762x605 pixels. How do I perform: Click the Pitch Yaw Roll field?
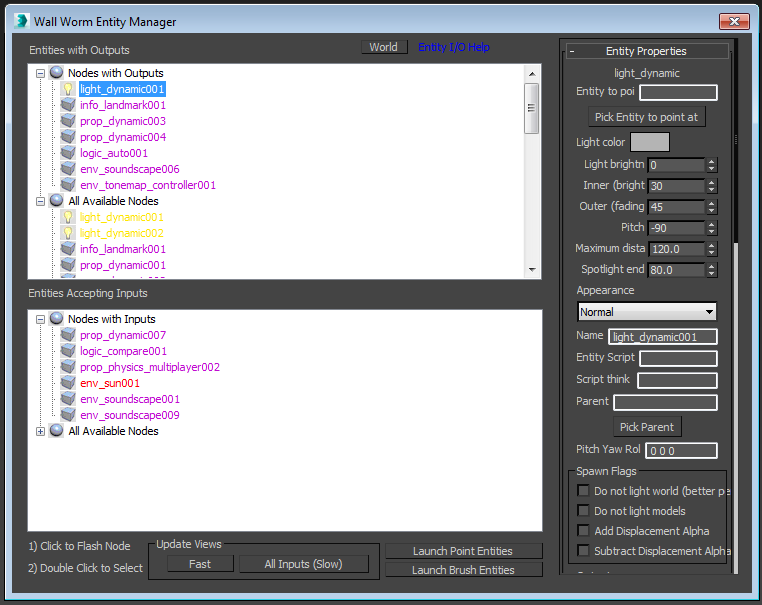(x=681, y=450)
